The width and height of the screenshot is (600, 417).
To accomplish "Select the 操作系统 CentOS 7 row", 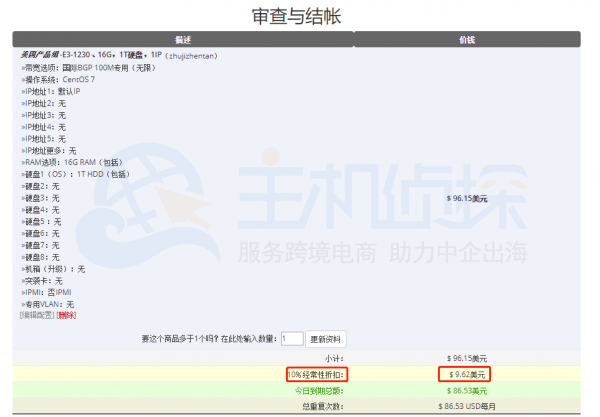I will tap(58, 80).
